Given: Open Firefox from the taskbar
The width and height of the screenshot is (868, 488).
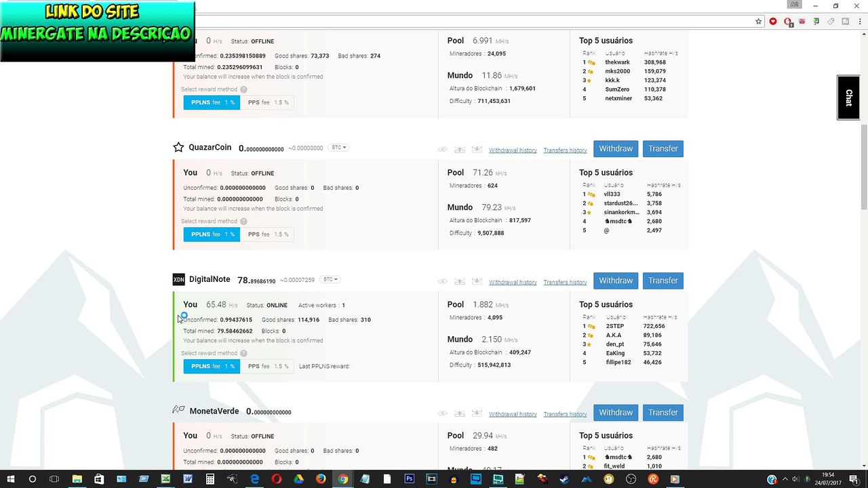Looking at the screenshot, I should tap(321, 479).
